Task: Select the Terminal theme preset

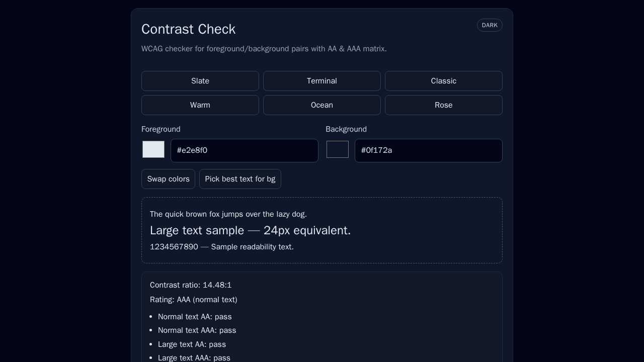Action: 321,81
